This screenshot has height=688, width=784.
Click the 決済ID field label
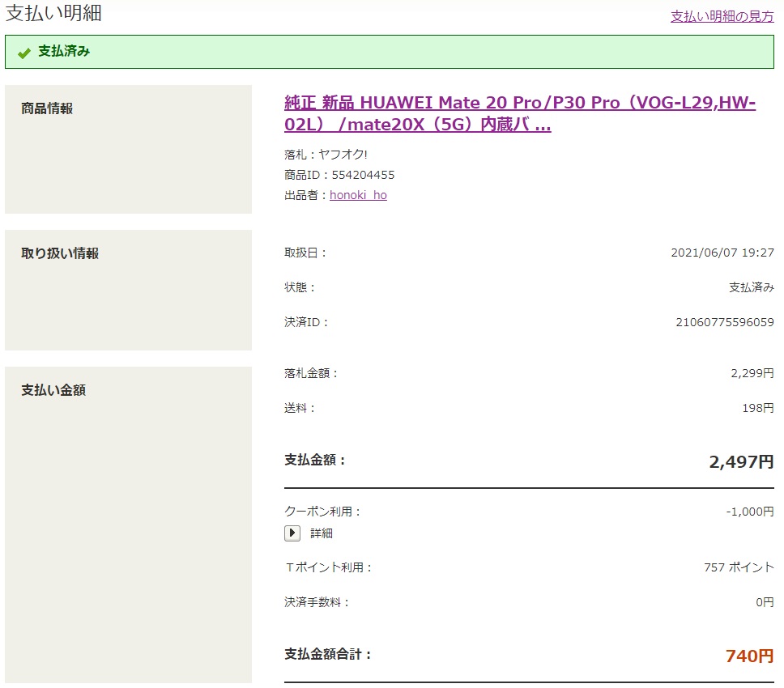(x=306, y=322)
